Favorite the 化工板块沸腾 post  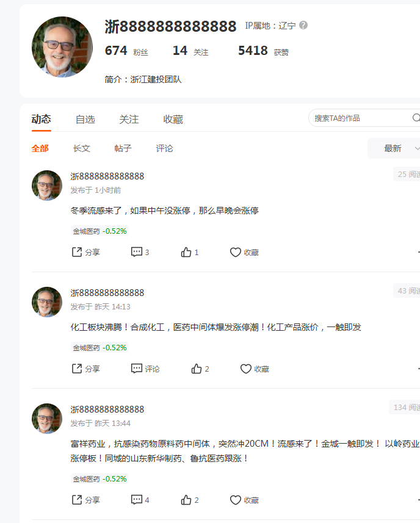[255, 369]
